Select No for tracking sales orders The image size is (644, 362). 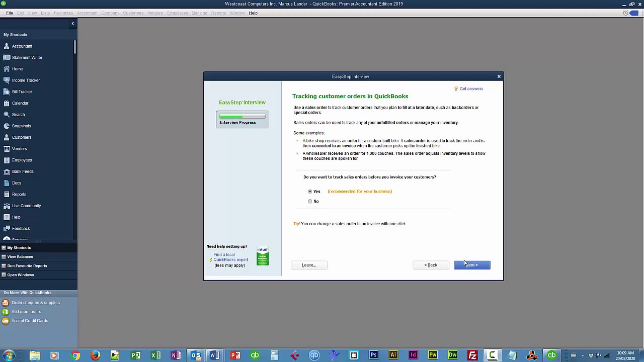310,202
